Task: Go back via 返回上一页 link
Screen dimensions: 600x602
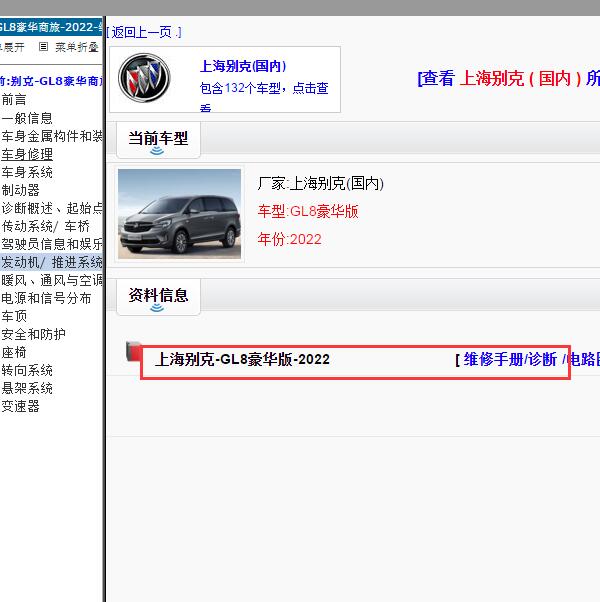Action: (144, 32)
